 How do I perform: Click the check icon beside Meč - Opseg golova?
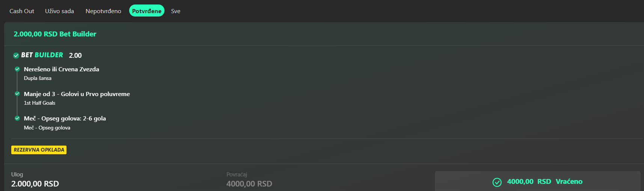pyautogui.click(x=17, y=118)
